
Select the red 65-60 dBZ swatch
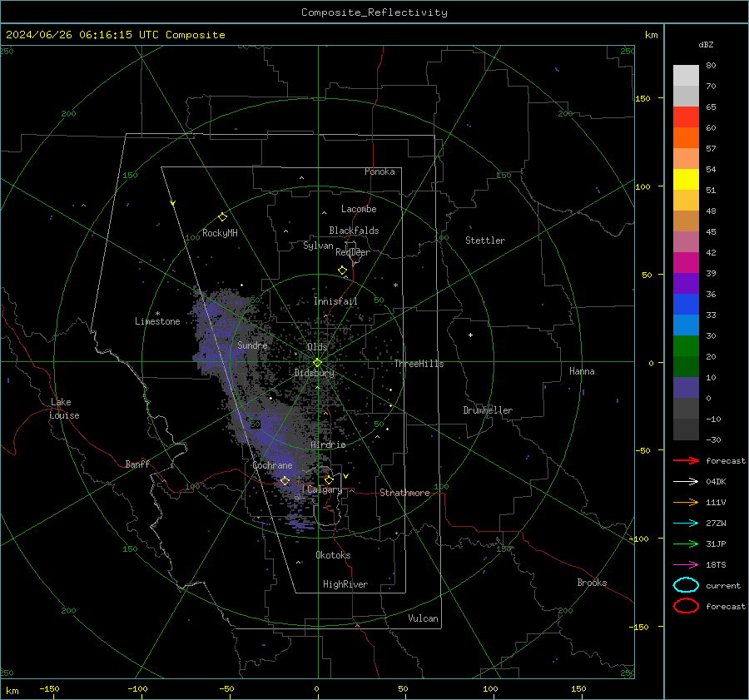pyautogui.click(x=686, y=117)
